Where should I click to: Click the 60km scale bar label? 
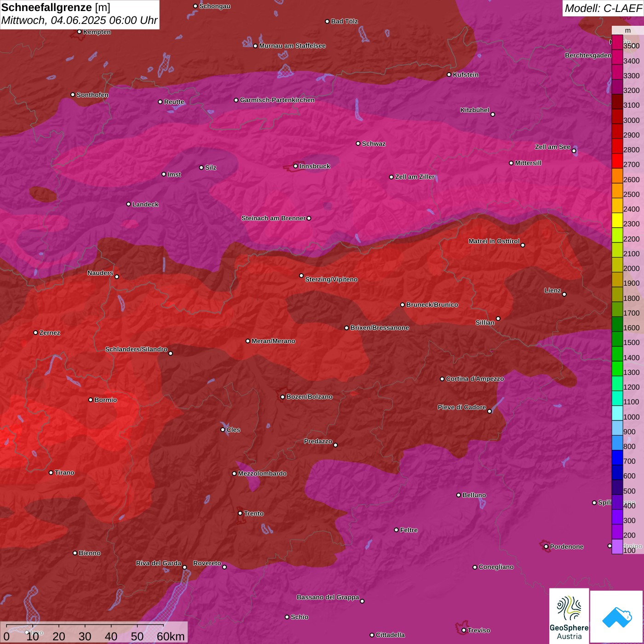(171, 636)
